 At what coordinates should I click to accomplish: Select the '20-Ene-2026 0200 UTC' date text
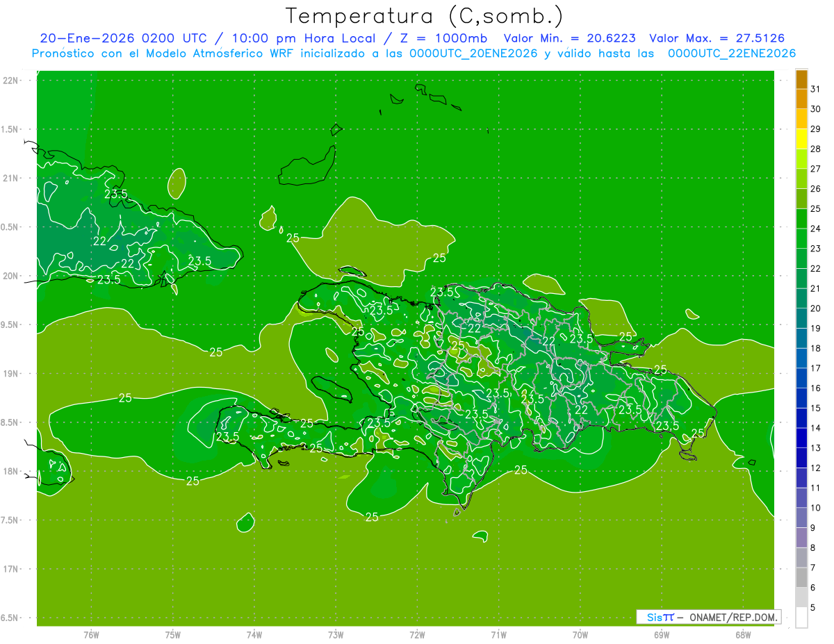click(x=123, y=38)
